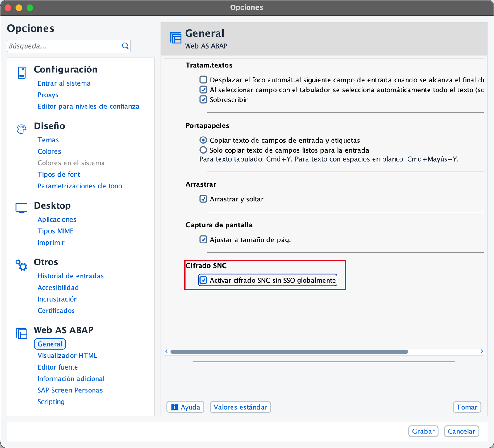
Task: Open SAP Screen Personas settings
Action: (70, 390)
